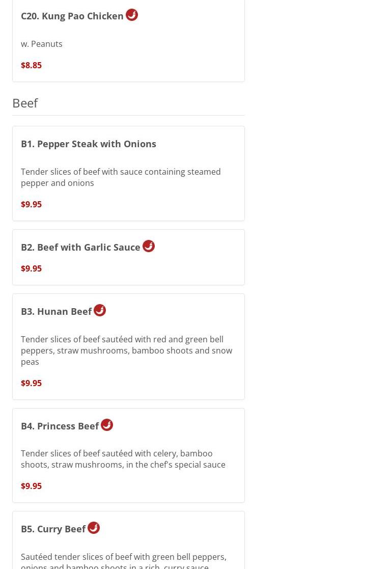392x569 pixels.
Task: Click the spicy icon next to Beef with Garlic Sauce
Action: (149, 246)
